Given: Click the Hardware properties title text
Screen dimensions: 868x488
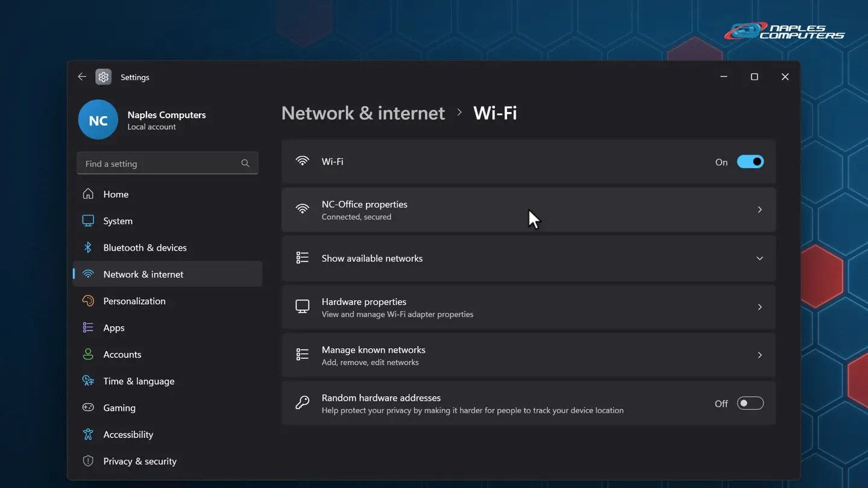Looking at the screenshot, I should point(364,302).
